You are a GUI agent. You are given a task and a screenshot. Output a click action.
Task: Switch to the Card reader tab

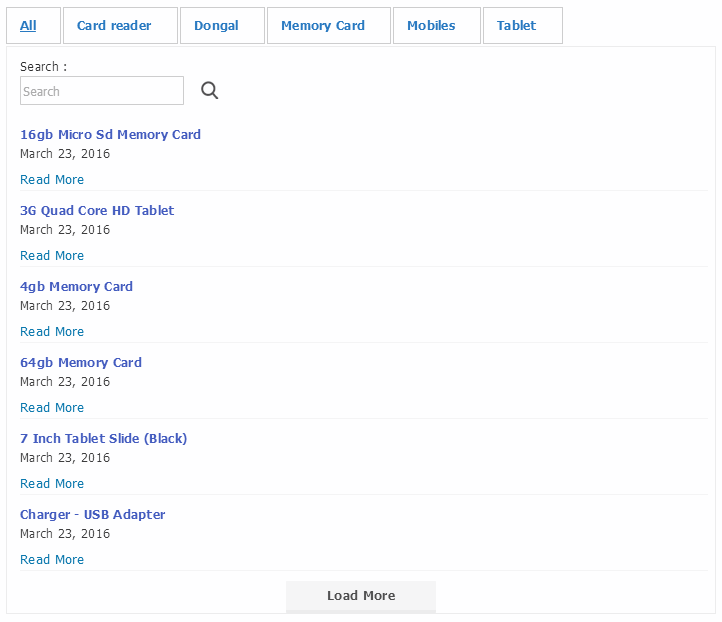pyautogui.click(x=114, y=26)
